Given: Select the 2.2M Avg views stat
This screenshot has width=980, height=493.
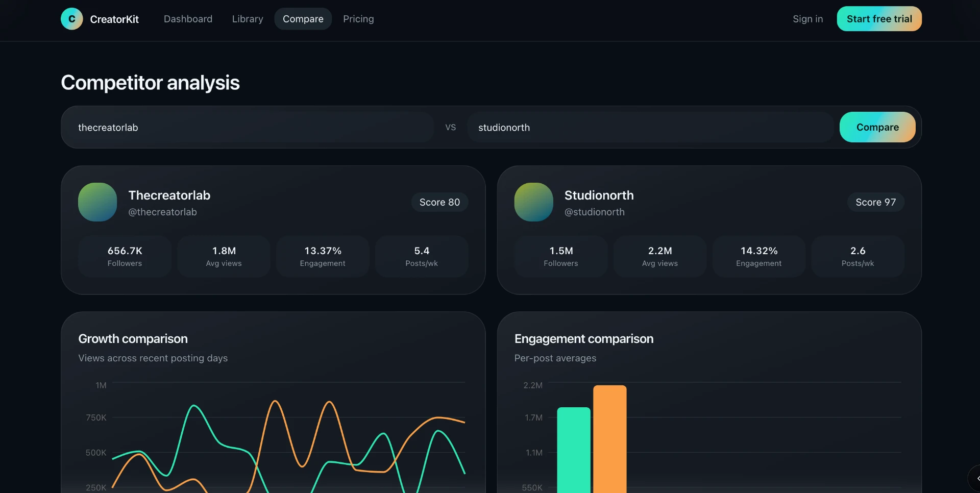Looking at the screenshot, I should tap(660, 256).
